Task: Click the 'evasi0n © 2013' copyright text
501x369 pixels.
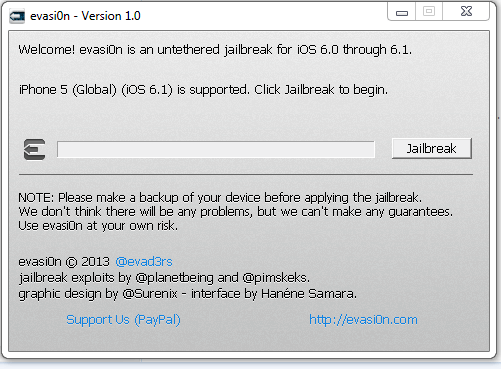Action: (x=64, y=262)
